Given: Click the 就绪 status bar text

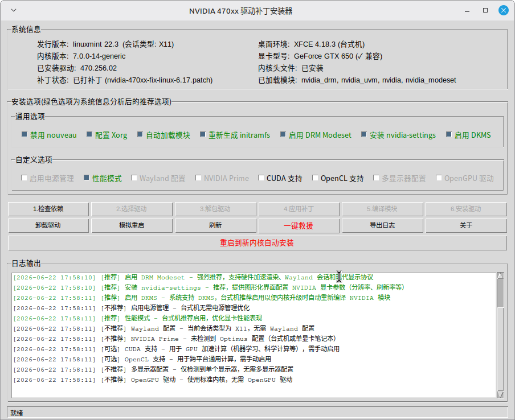Looking at the screenshot, I should pyautogui.click(x=17, y=413).
